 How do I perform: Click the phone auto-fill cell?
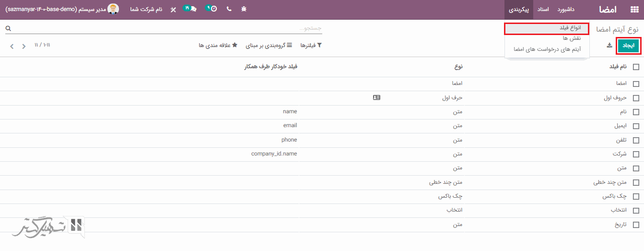pyautogui.click(x=289, y=140)
